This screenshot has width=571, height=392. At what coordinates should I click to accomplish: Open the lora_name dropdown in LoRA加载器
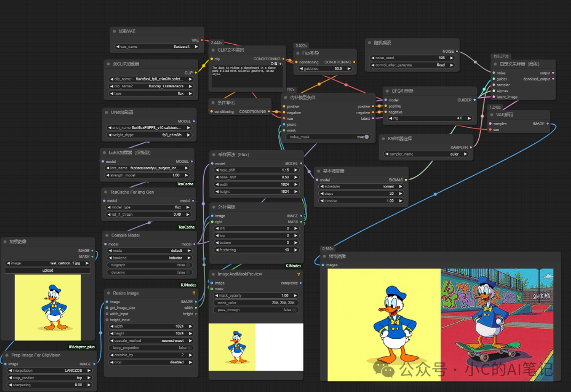click(147, 168)
